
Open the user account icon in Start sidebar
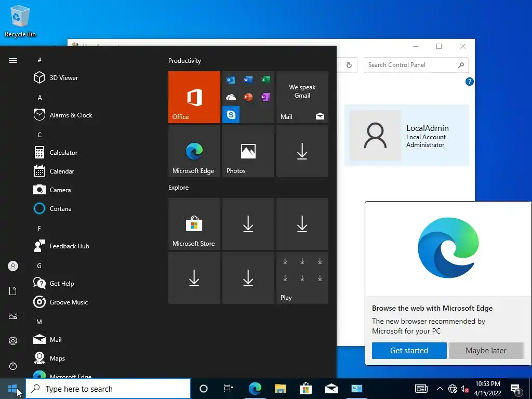tap(13, 266)
